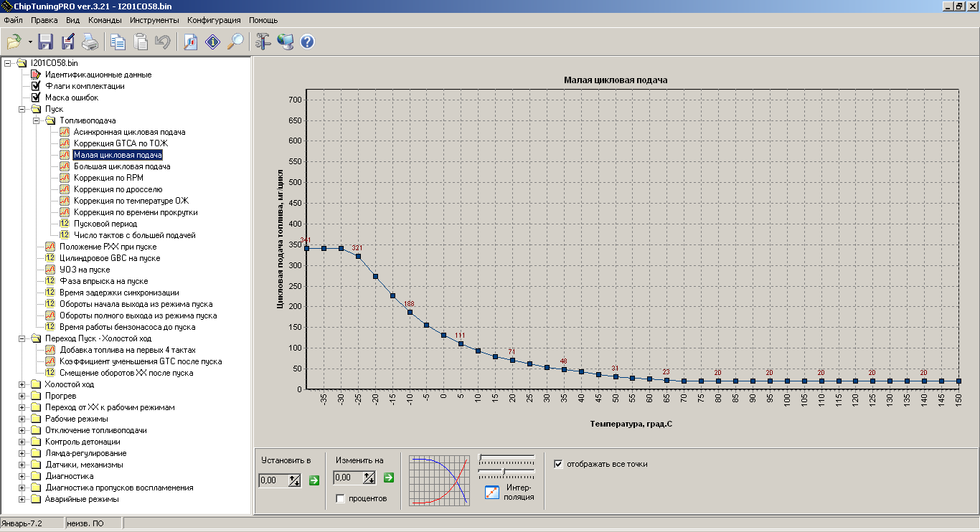This screenshot has height=532, width=980.
Task: Collapse the Переход Пуск - Холостой ход folder
Action: (x=22, y=338)
